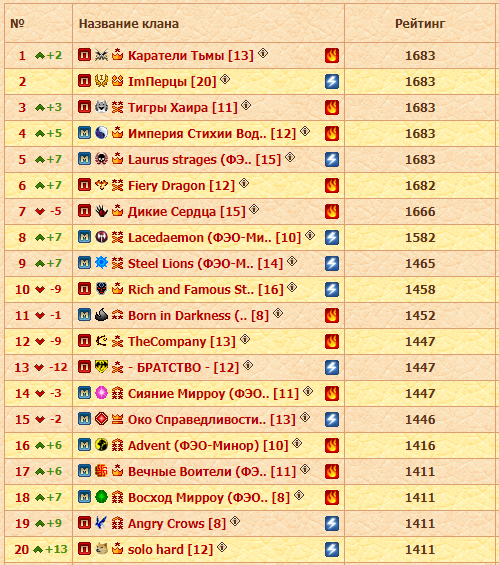Click the info icon next to Каратели Тьмы
Image resolution: width=499 pixels, height=565 pixels.
[263, 53]
